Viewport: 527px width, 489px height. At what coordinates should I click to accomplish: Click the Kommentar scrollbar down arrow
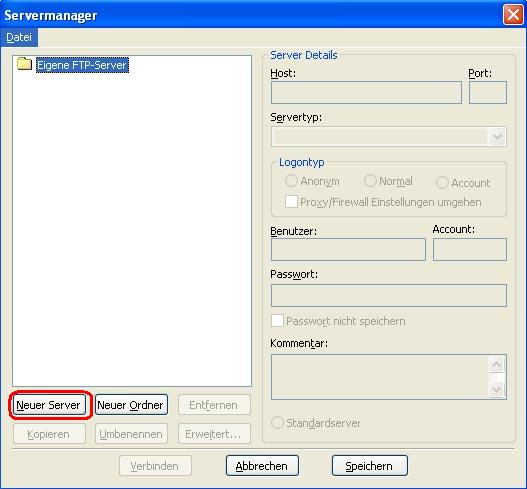pos(497,390)
